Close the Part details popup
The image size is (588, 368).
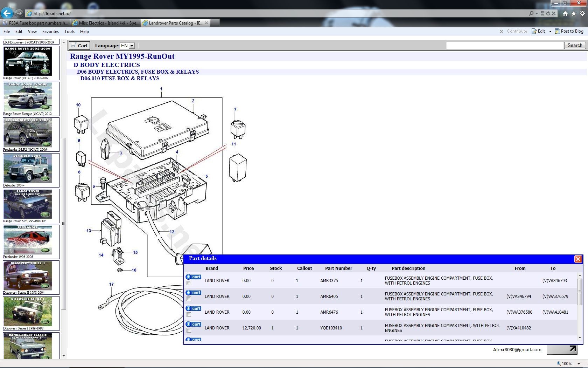578,259
